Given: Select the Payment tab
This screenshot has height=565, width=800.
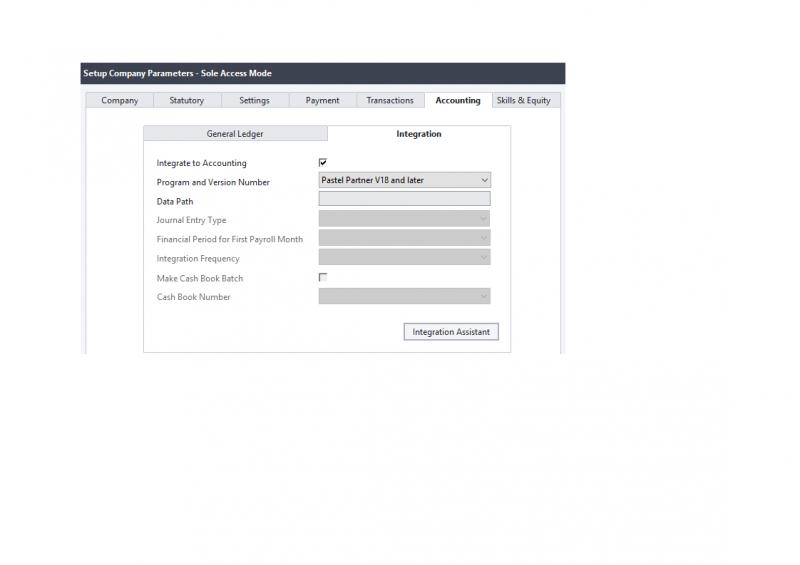Looking at the screenshot, I should [x=322, y=100].
